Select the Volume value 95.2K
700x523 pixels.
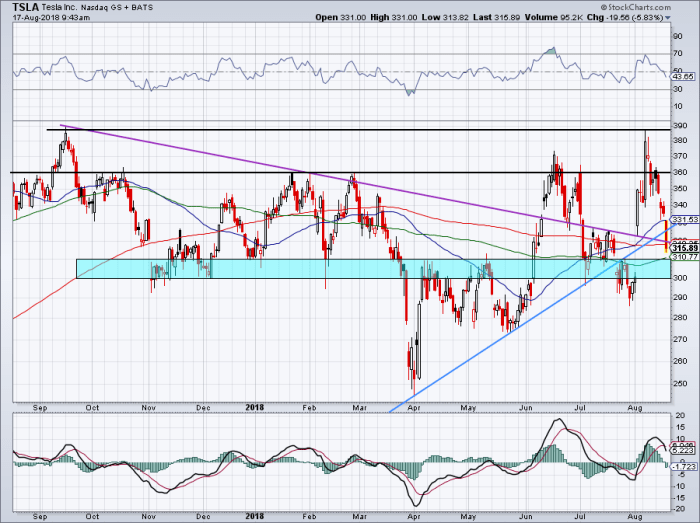click(x=570, y=17)
